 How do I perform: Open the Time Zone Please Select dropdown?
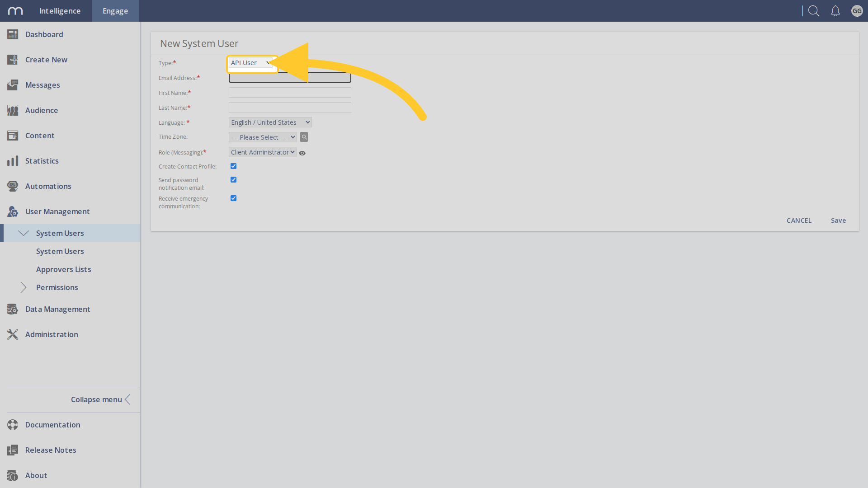coord(263,137)
